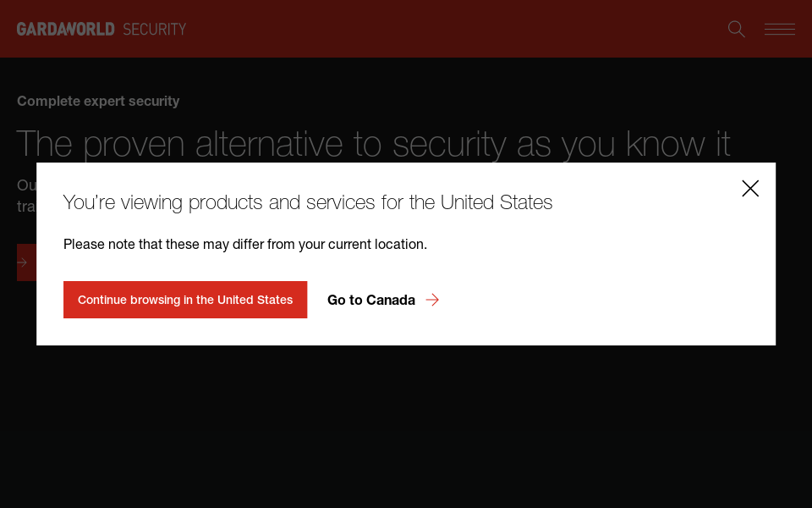Click the 'The proven alternative' headline
Screen dimensions: 812x508
tap(373, 143)
